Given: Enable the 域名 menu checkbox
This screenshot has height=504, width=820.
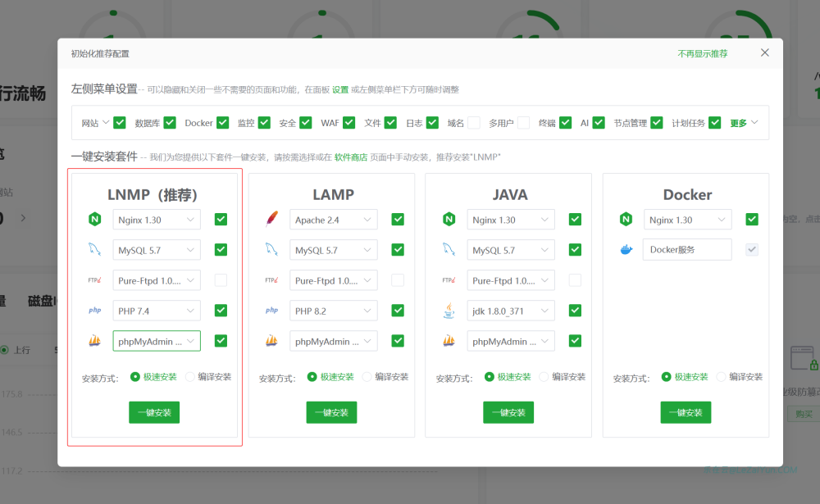Looking at the screenshot, I should pos(474,123).
